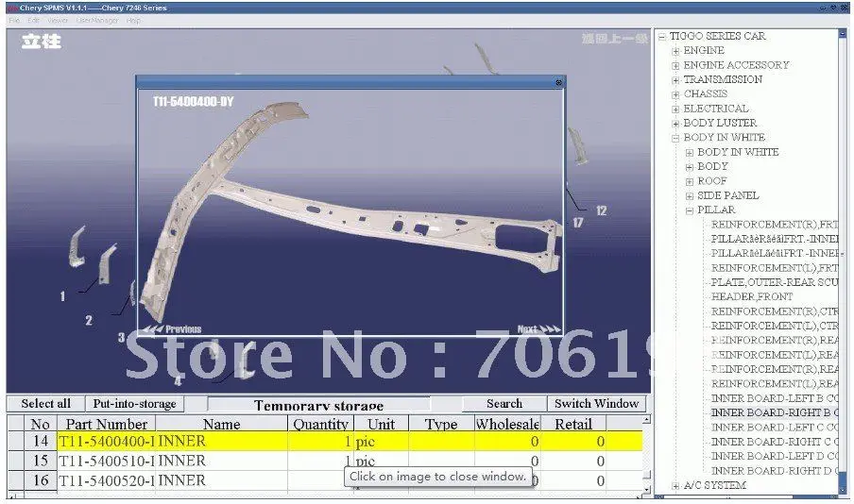Click row number 15 in parts table
This screenshot has width=854, height=504.
41,461
